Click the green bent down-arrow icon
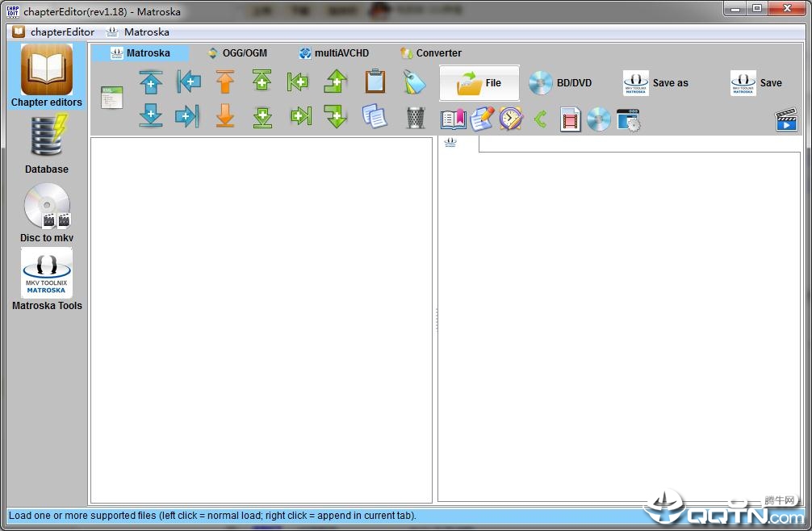The image size is (812, 531). (x=336, y=116)
